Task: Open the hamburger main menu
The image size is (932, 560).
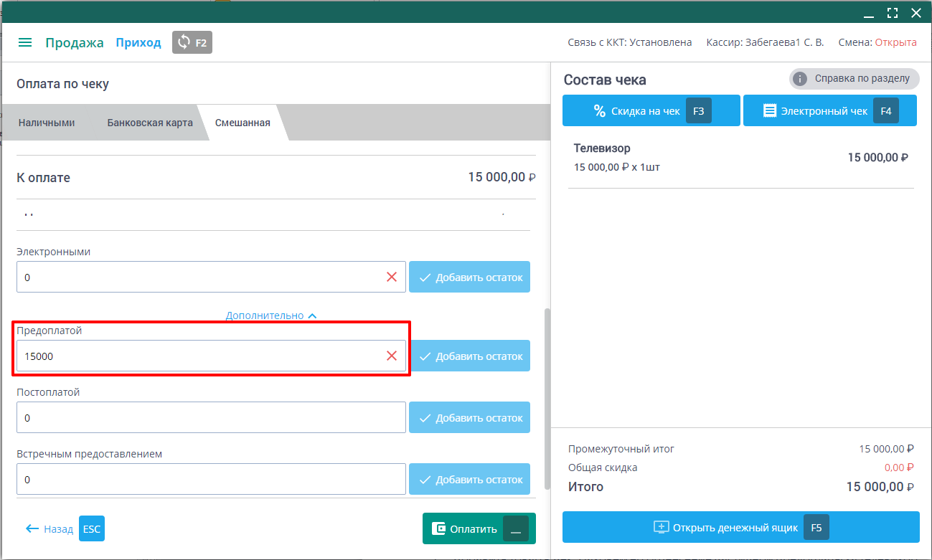Action: coord(25,42)
